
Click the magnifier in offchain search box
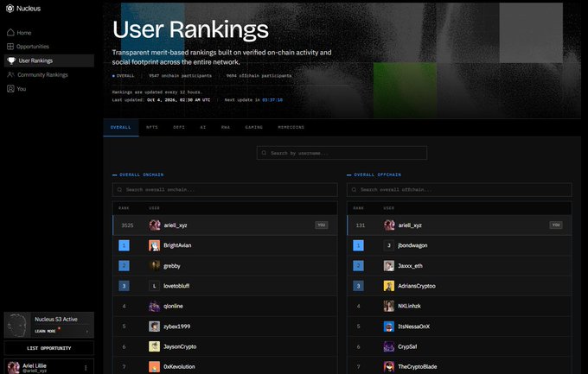(354, 190)
